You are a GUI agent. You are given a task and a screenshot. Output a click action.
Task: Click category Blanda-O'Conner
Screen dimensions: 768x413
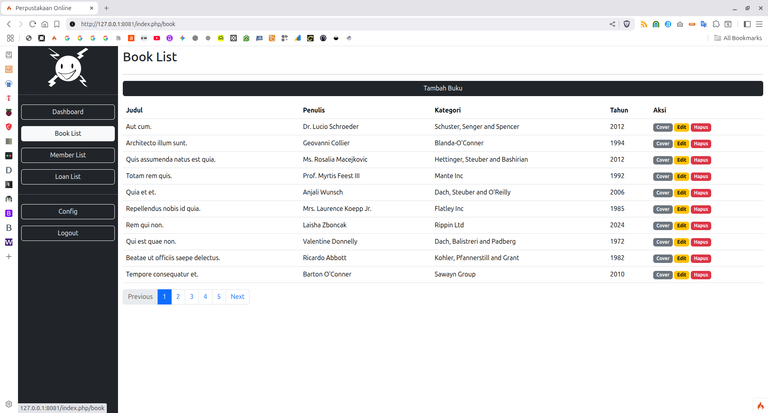pyautogui.click(x=459, y=143)
